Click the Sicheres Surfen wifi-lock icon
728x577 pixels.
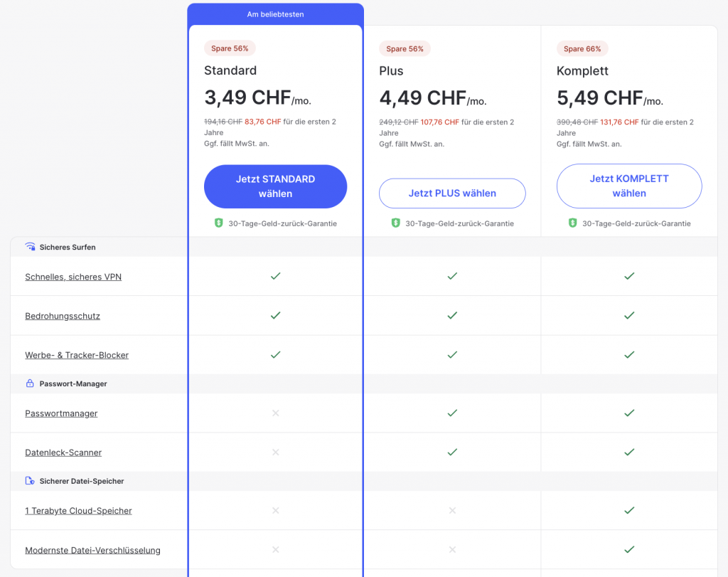click(x=30, y=247)
